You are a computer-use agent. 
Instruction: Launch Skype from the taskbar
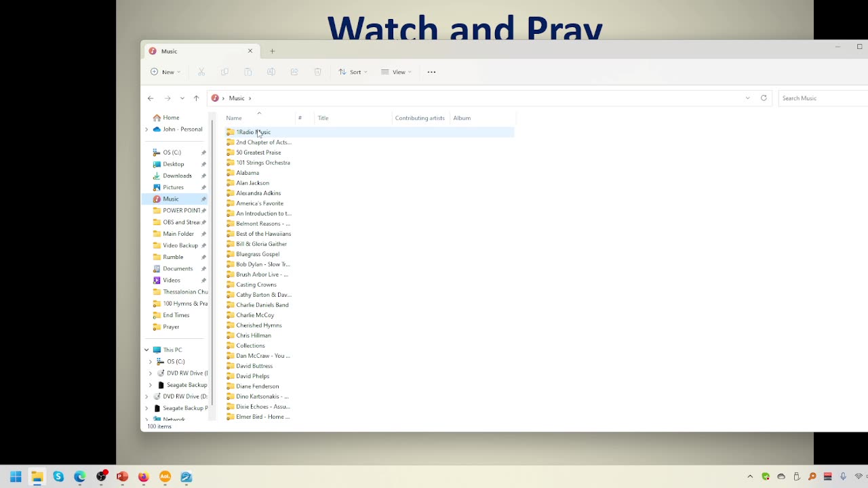58,477
